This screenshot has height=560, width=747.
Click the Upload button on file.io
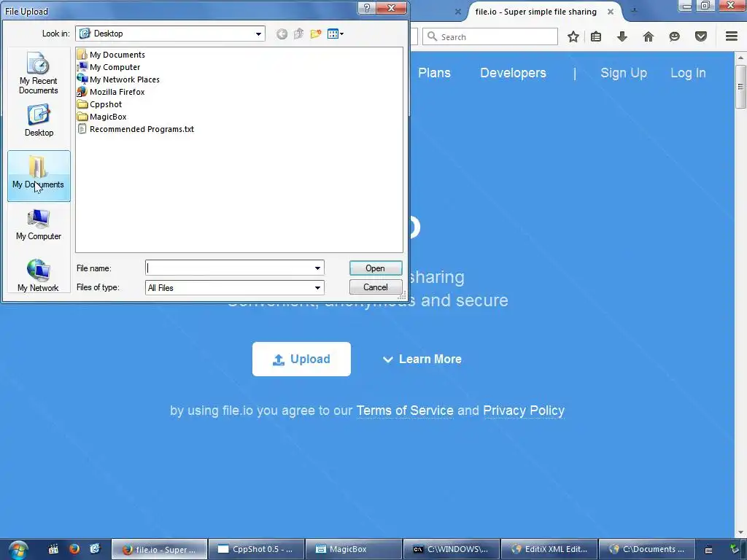[x=301, y=359]
